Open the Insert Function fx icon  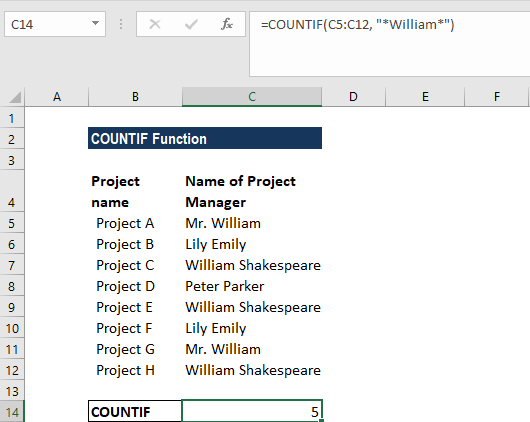(227, 24)
